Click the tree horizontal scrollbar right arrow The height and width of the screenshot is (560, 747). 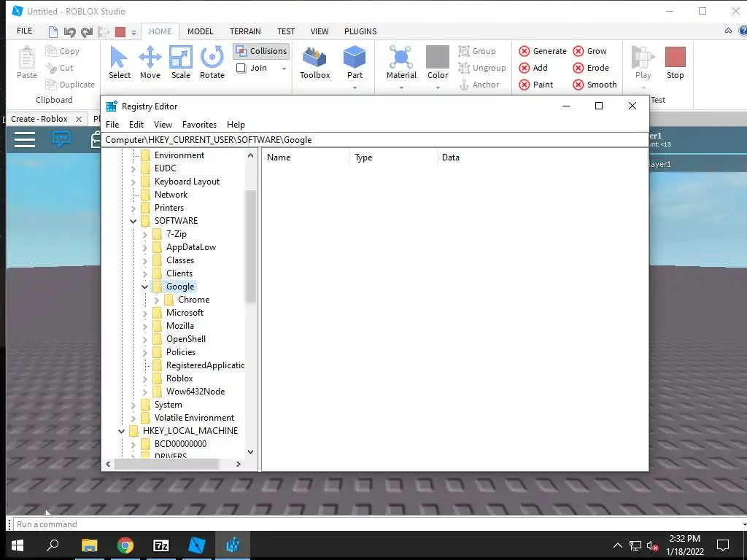pos(239,464)
